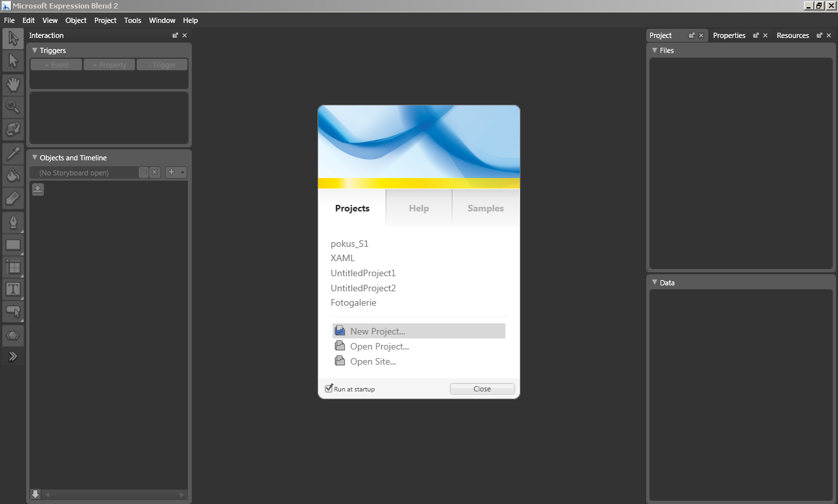Collapse the Files section
The image size is (838, 504).
click(x=655, y=50)
